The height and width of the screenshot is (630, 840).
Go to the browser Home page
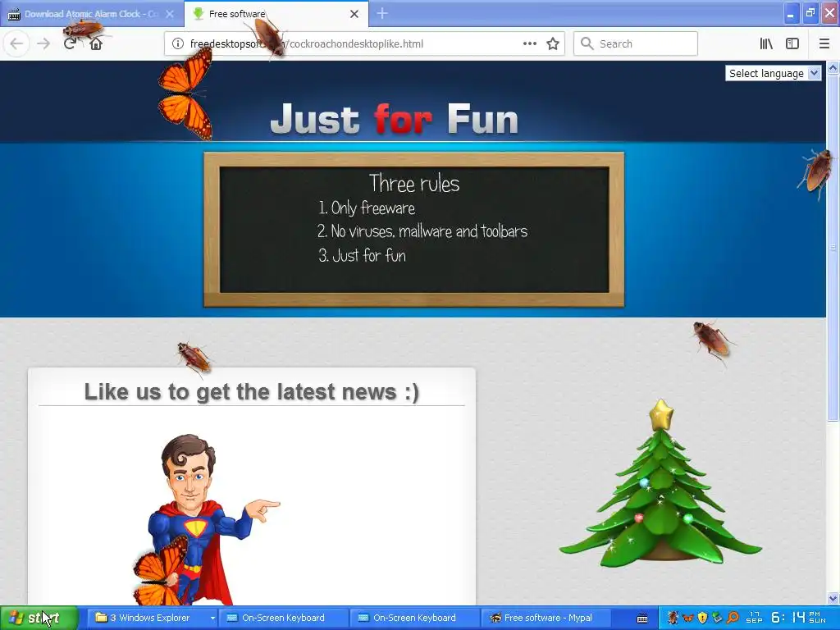(x=96, y=43)
